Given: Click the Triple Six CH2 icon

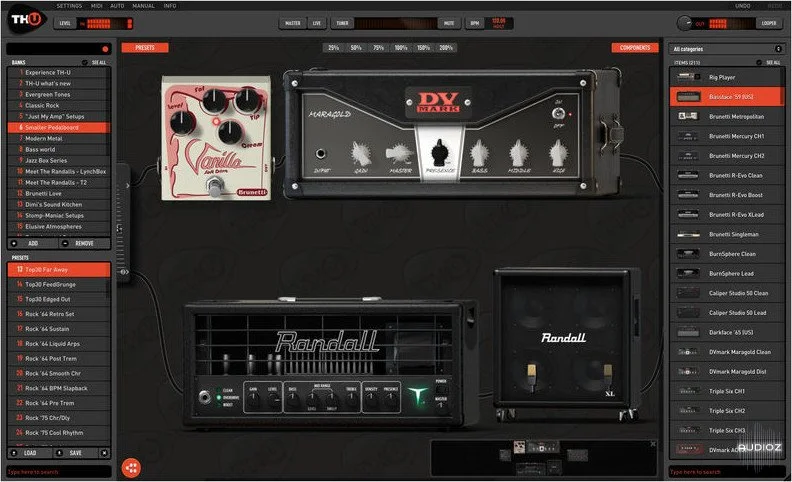Looking at the screenshot, I should (x=688, y=411).
